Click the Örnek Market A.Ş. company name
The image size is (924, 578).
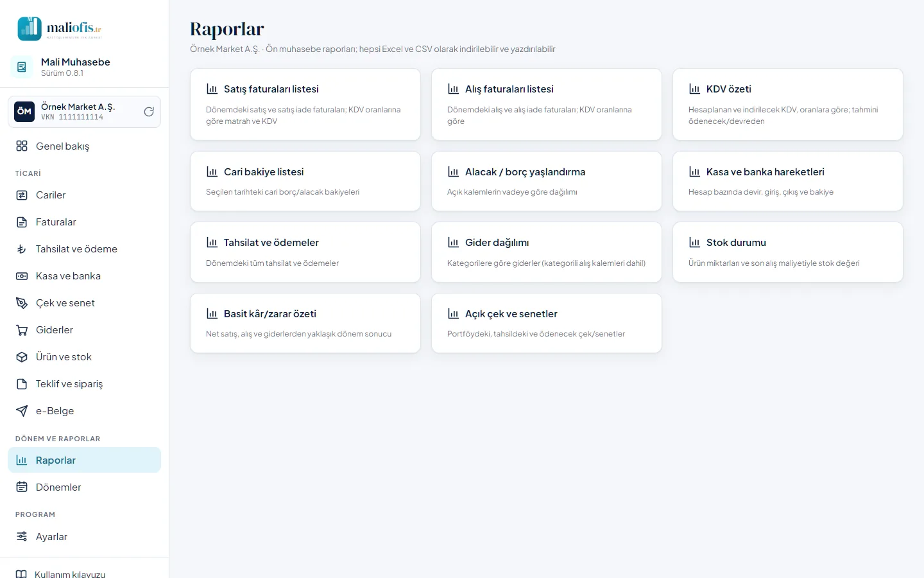click(x=78, y=107)
